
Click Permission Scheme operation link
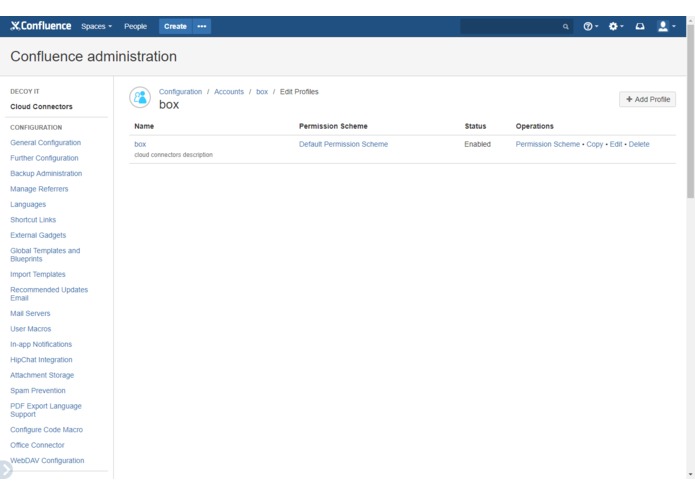click(547, 144)
